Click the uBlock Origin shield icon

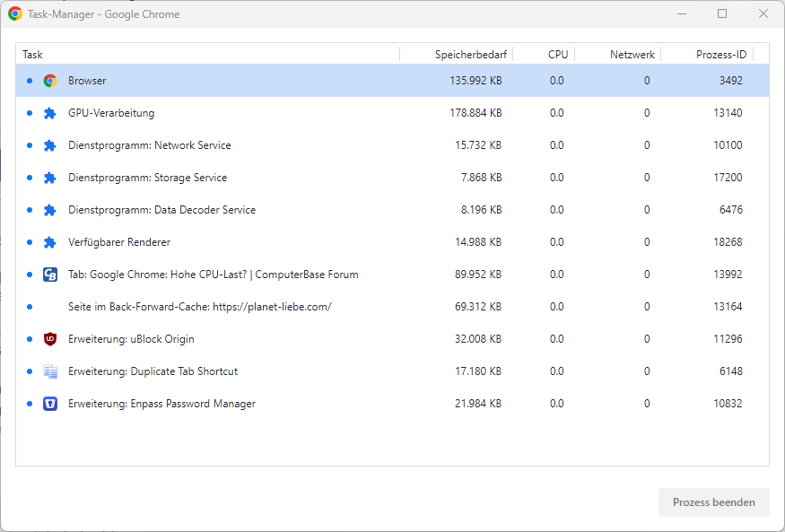pyautogui.click(x=50, y=339)
